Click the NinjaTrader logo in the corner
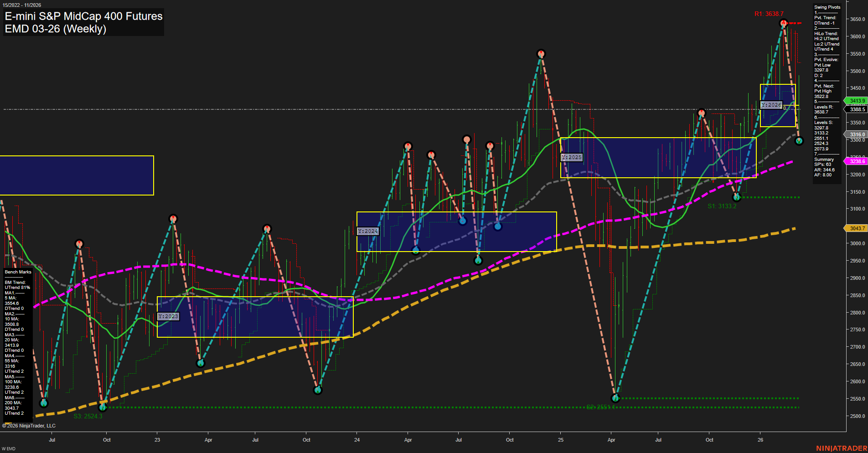 [841, 448]
